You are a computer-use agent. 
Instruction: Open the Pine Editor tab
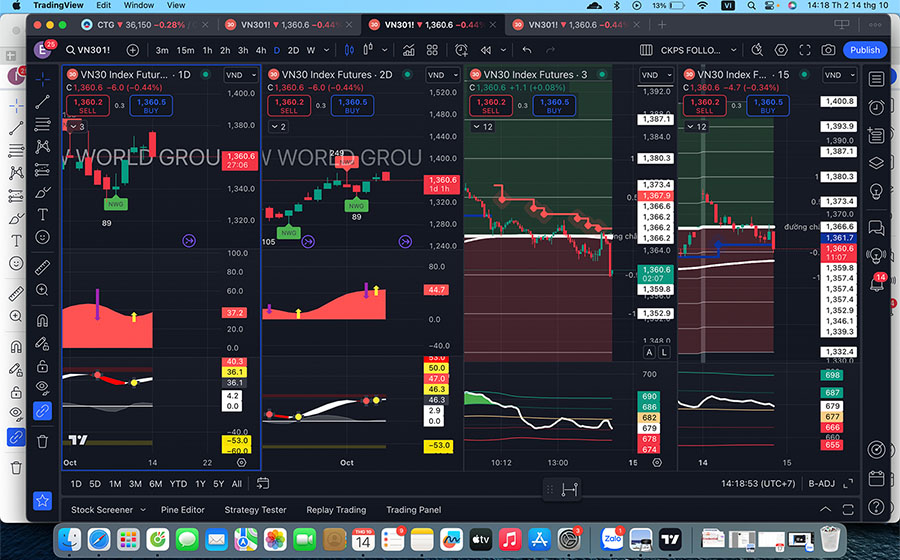click(x=184, y=509)
